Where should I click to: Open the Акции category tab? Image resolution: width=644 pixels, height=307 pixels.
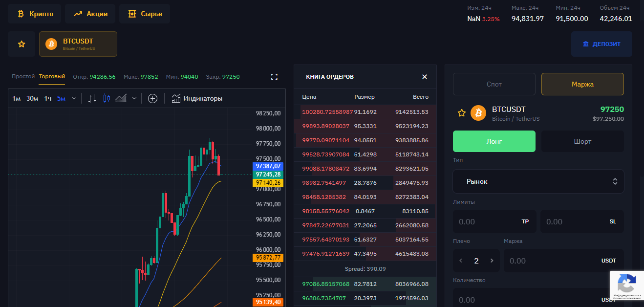90,14
